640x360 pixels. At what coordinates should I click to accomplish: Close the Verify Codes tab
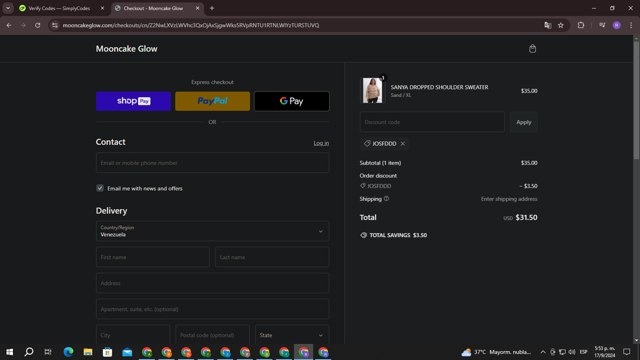(x=102, y=8)
